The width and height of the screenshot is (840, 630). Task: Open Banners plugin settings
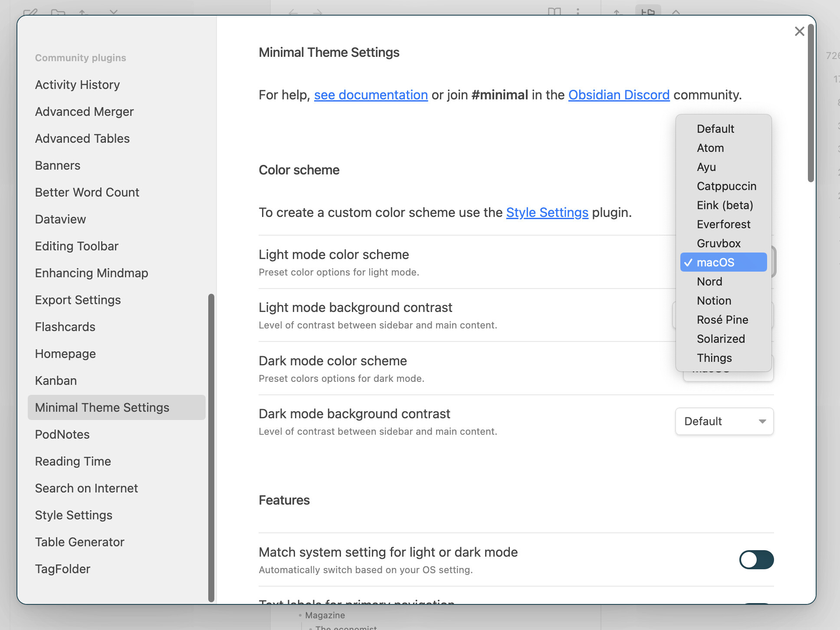pyautogui.click(x=116, y=165)
